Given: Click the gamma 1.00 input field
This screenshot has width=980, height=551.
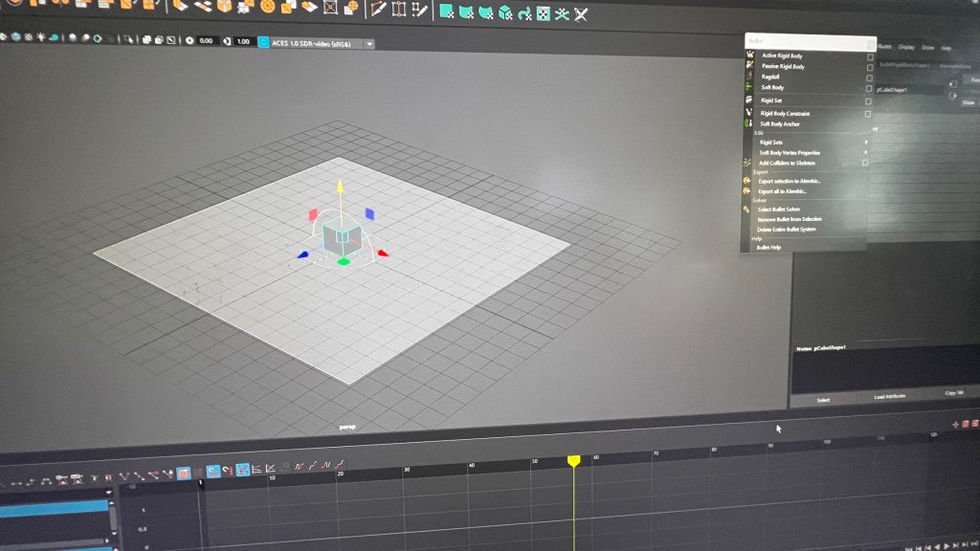Looking at the screenshot, I should pyautogui.click(x=243, y=42).
